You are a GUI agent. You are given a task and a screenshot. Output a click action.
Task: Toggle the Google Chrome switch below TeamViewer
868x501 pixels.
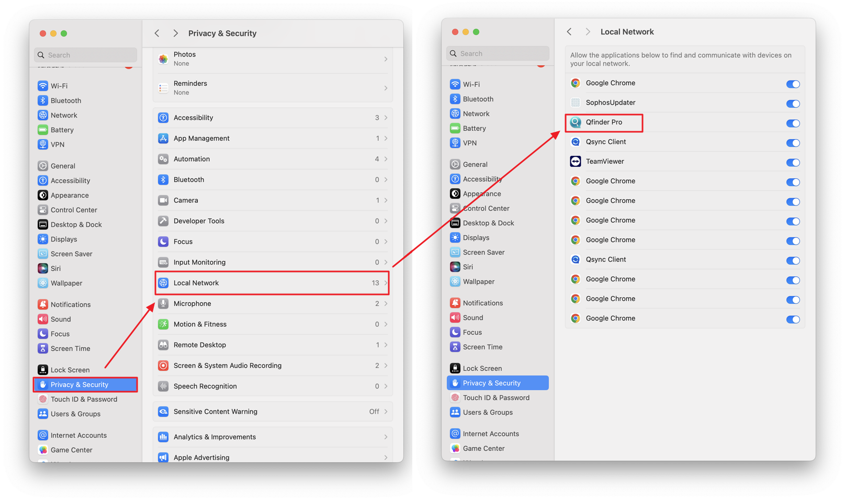pos(793,182)
